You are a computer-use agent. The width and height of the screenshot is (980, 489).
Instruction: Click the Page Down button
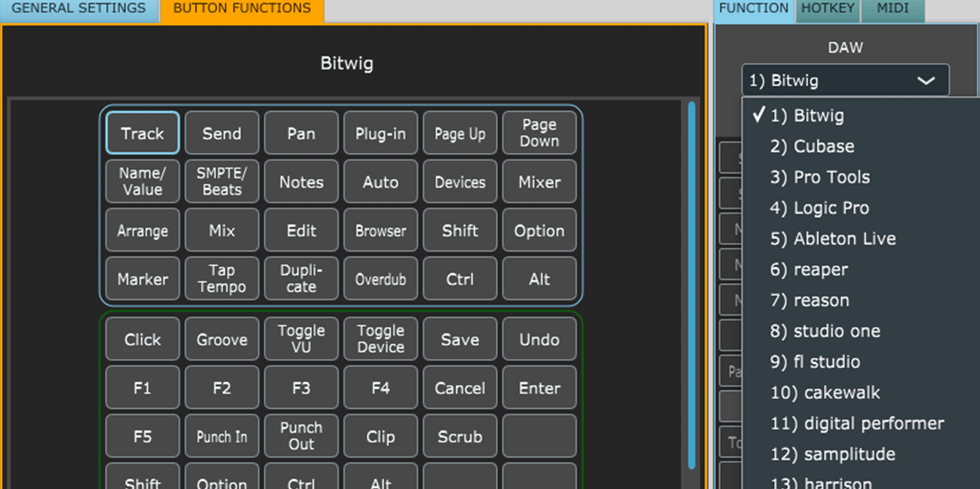tap(539, 132)
